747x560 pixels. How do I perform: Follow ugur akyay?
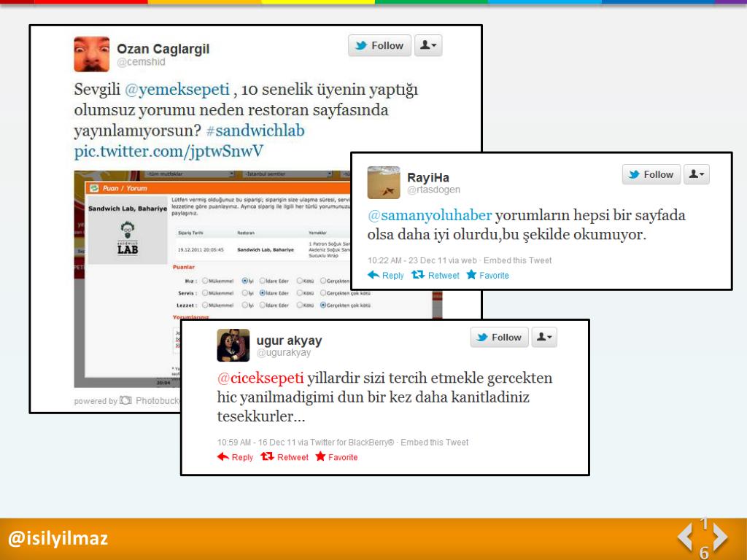pyautogui.click(x=499, y=337)
